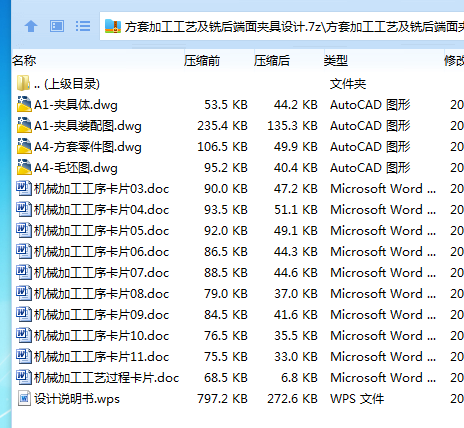Select file 机械加工工序卡片03.doc
The height and width of the screenshot is (428, 464).
click(102, 189)
